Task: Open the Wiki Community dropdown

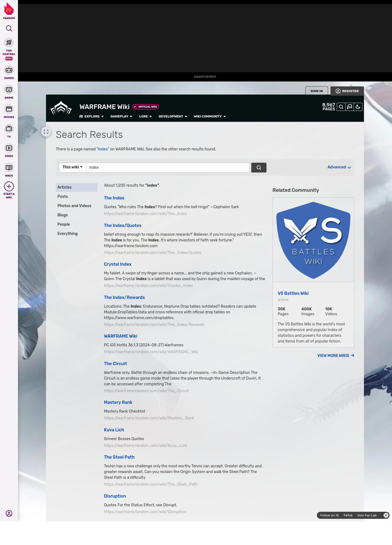Action: click(210, 116)
